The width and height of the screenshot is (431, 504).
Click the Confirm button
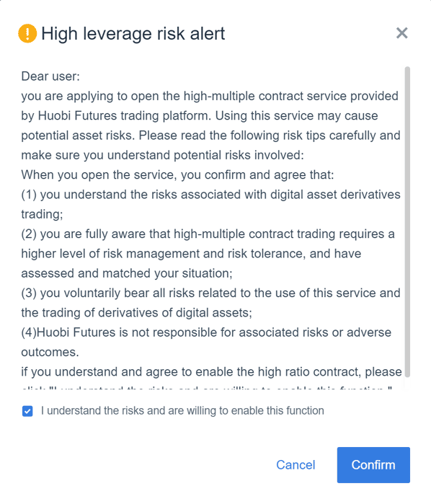[373, 465]
